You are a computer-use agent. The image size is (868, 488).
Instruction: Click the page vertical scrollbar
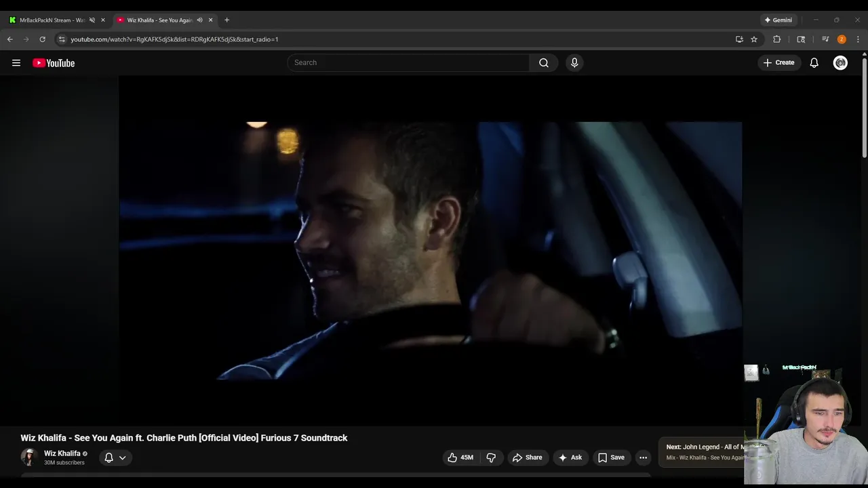coord(865,108)
